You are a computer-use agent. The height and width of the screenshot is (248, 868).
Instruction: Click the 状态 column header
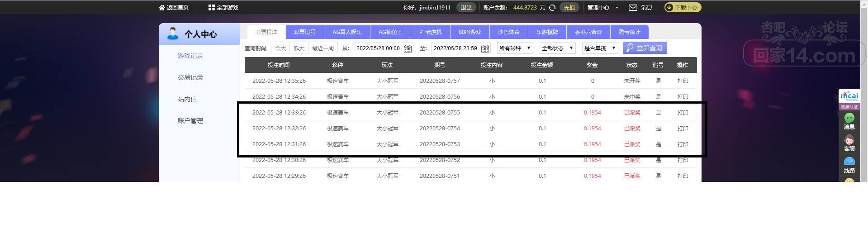click(632, 65)
